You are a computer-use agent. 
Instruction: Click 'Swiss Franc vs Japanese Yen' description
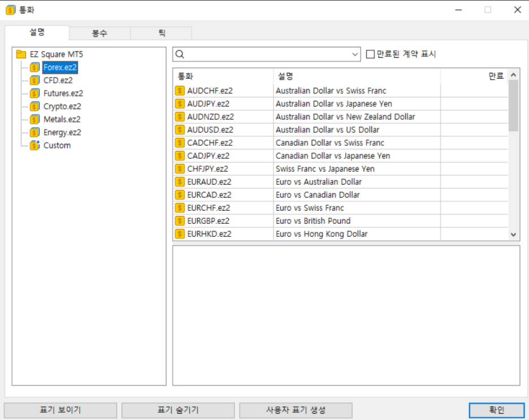325,168
